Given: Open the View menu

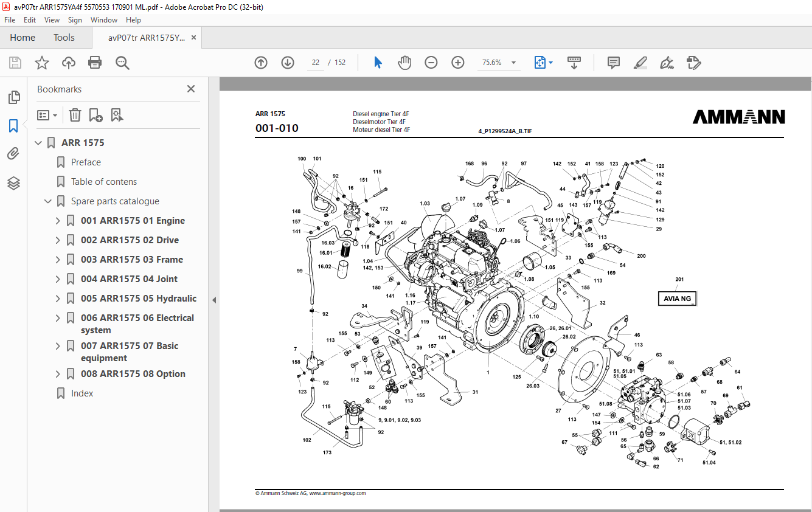Looking at the screenshot, I should tap(52, 20).
